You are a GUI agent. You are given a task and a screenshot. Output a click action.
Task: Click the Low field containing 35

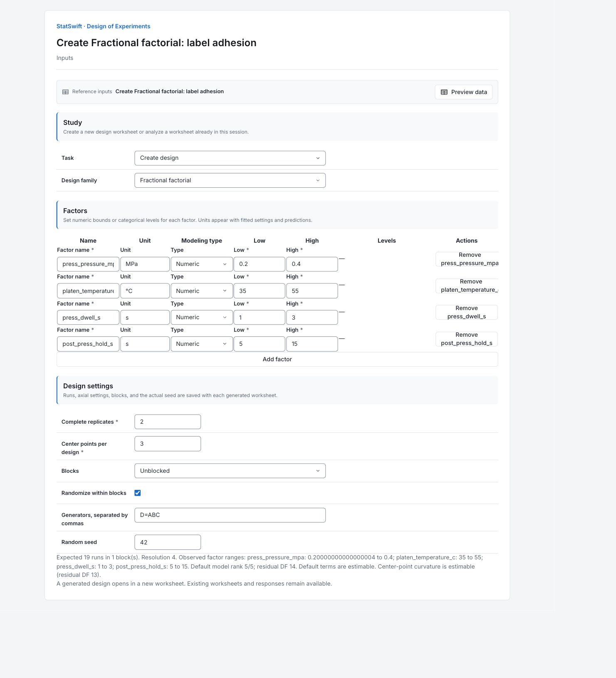(x=260, y=291)
